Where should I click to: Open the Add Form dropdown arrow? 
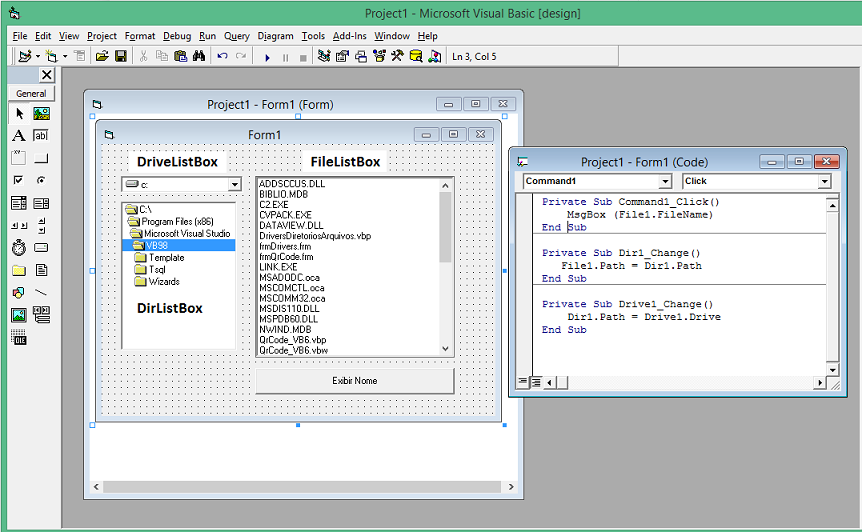pos(64,56)
